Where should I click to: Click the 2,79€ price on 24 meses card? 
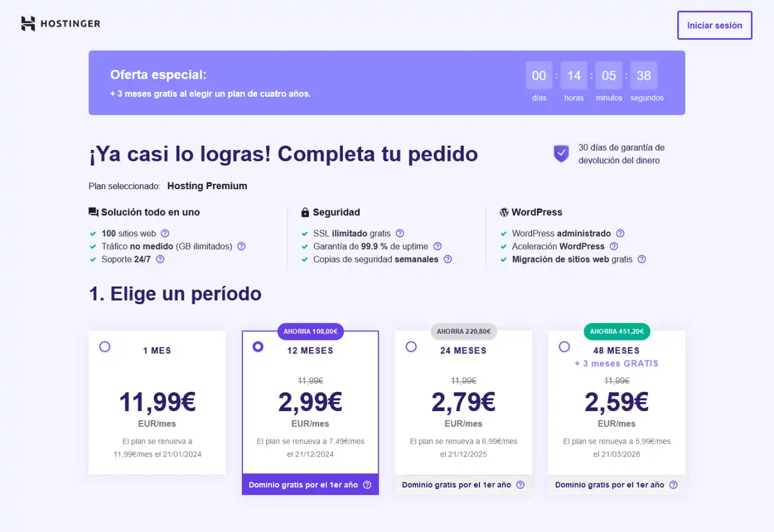pos(464,402)
